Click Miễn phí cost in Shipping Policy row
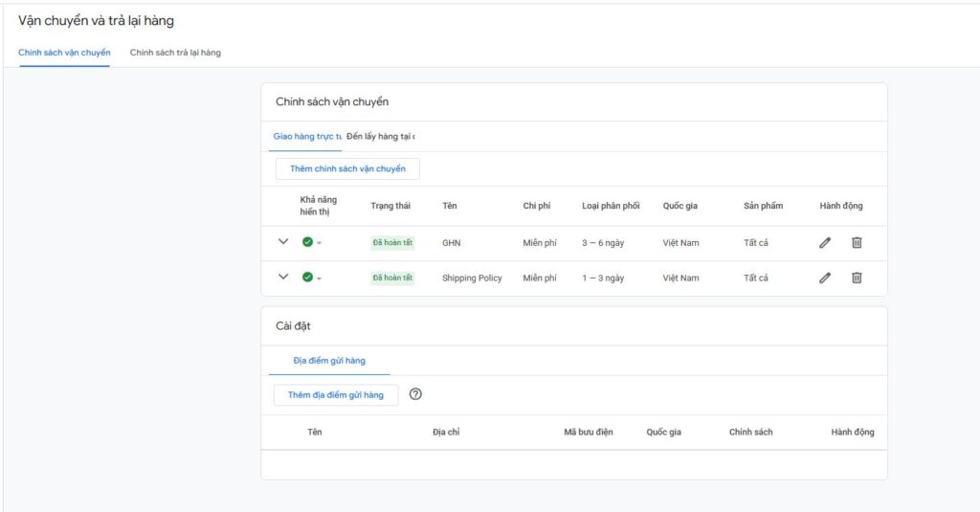This screenshot has width=980, height=512. point(540,278)
